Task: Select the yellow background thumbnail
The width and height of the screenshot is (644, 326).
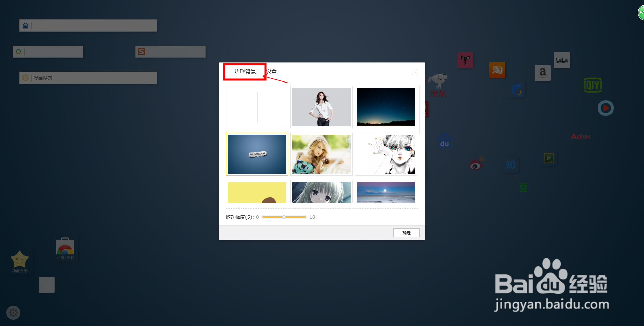Action: pos(257,192)
